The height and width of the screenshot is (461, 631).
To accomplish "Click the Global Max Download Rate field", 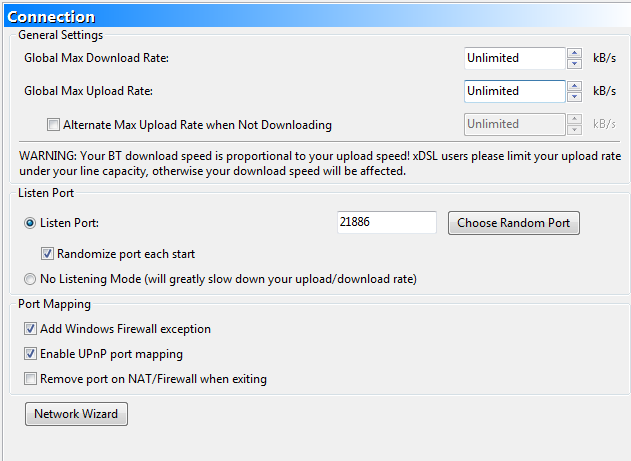I will [x=514, y=58].
